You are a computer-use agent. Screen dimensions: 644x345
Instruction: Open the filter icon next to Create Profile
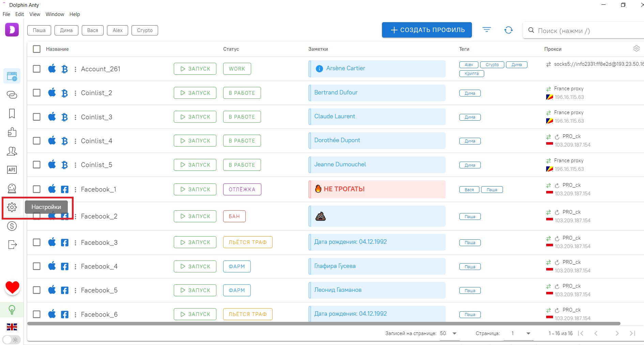click(x=487, y=30)
